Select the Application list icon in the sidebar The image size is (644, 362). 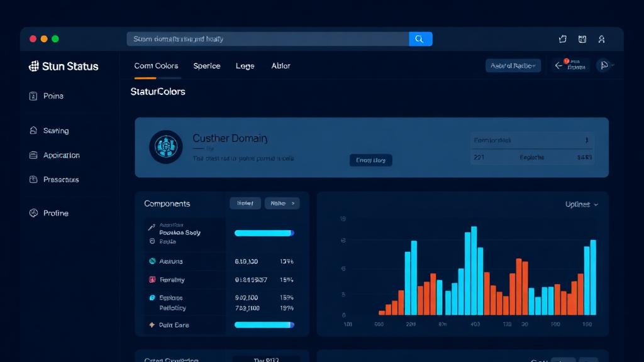pos(33,155)
